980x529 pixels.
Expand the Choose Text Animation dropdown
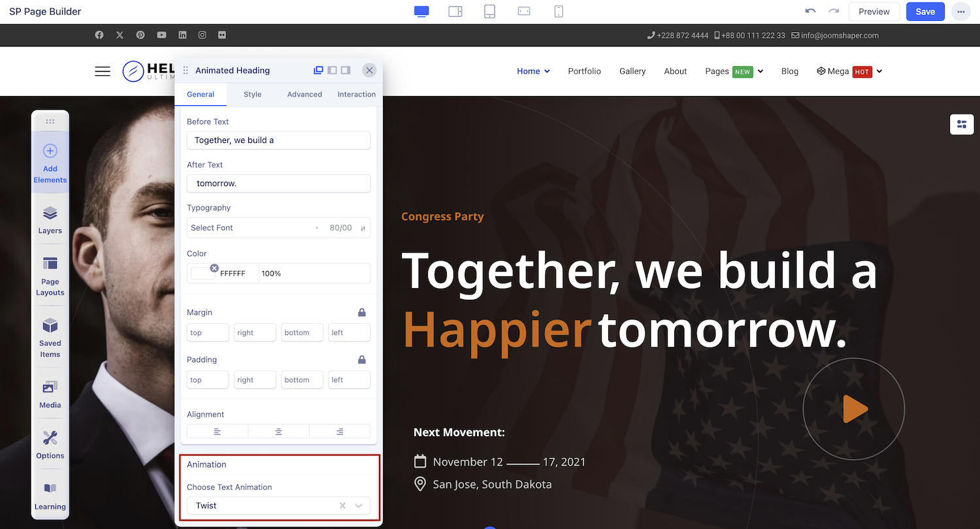tap(359, 505)
